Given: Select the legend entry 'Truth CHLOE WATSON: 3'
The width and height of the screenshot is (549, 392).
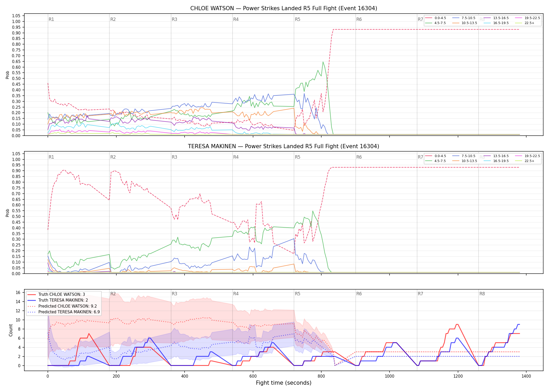Looking at the screenshot, I should click(62, 295).
